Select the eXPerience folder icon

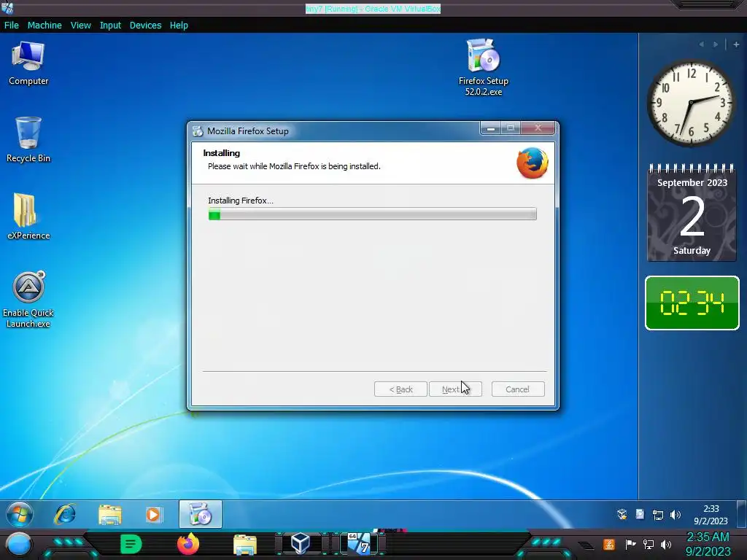click(28, 217)
